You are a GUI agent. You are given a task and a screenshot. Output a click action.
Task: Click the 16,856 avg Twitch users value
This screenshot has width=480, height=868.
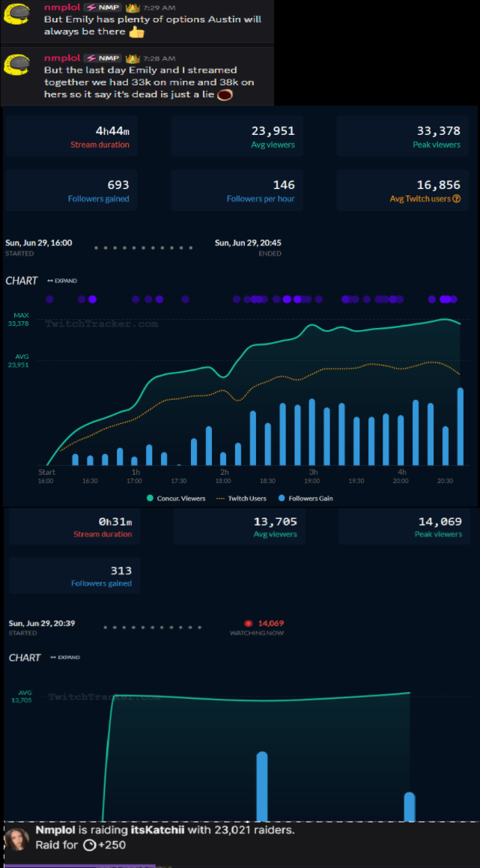click(x=439, y=185)
